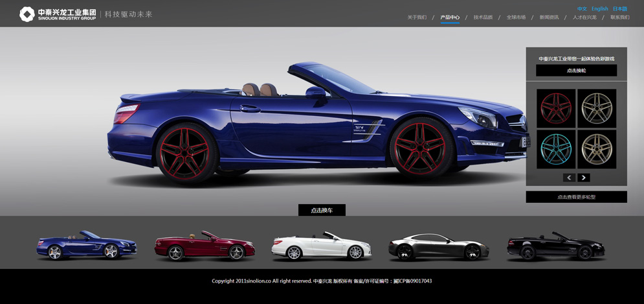Screen dimensions: 644x304
Task: Go to next wheel page arrow
Action: [584, 178]
